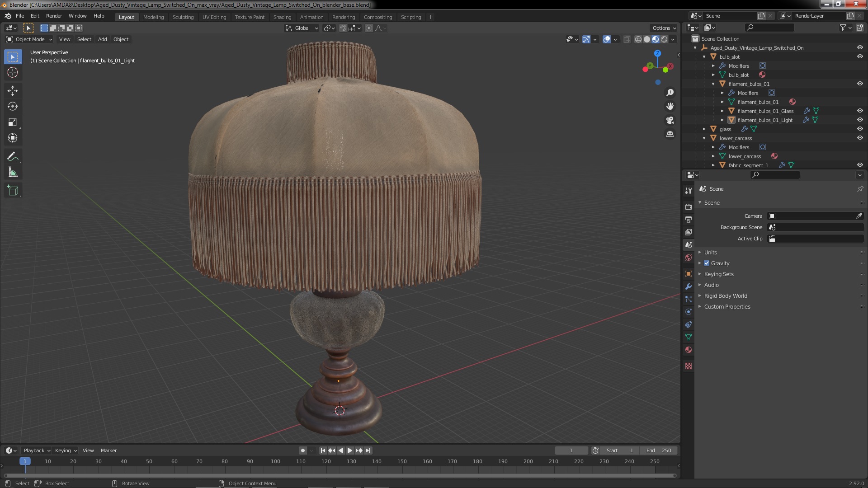Toggle camera view icon in viewport
The height and width of the screenshot is (488, 868).
click(x=670, y=120)
